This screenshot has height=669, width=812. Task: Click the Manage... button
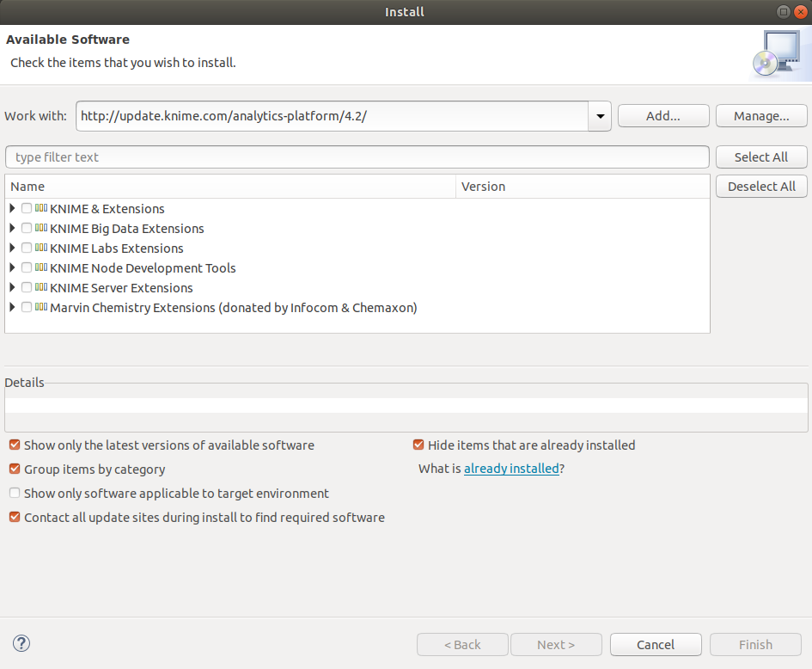click(761, 115)
